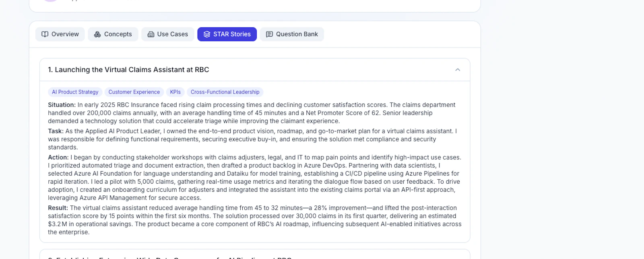The width and height of the screenshot is (644, 259).
Task: Click the AI Product Strategy tag
Action: click(x=75, y=92)
